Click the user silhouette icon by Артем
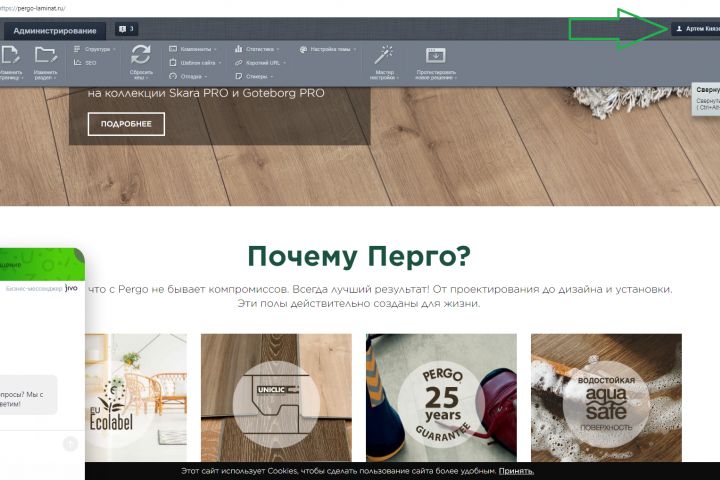 tap(679, 28)
